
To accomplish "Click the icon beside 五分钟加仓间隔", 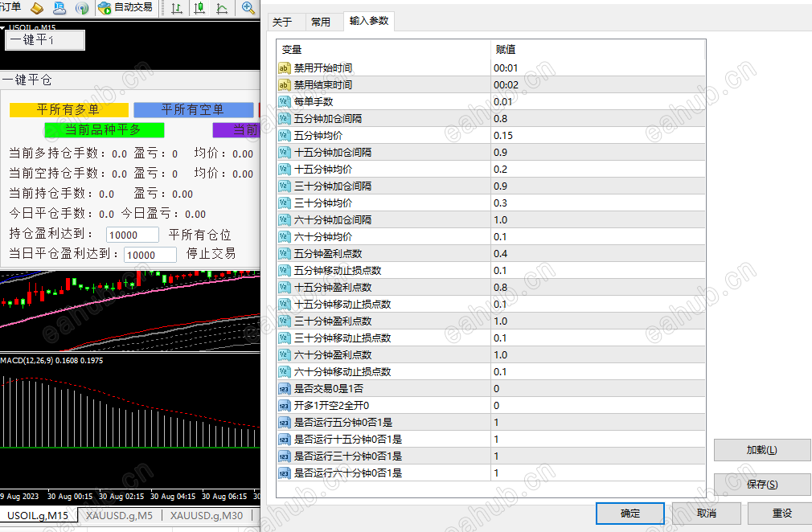I will point(284,118).
